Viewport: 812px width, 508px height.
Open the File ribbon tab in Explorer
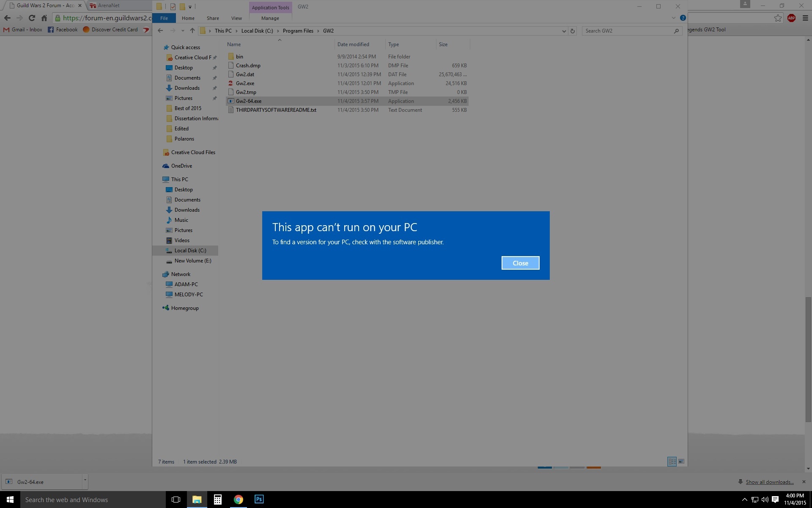[164, 18]
